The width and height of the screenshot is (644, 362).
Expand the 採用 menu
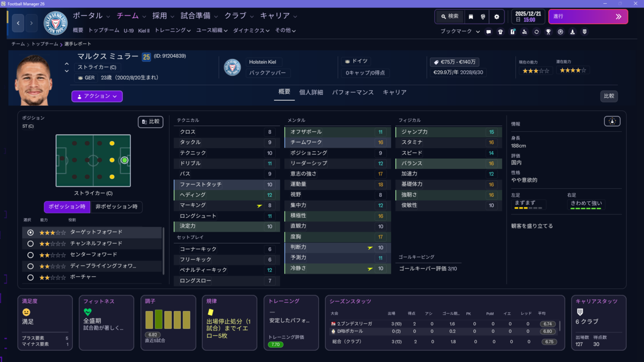163,16
